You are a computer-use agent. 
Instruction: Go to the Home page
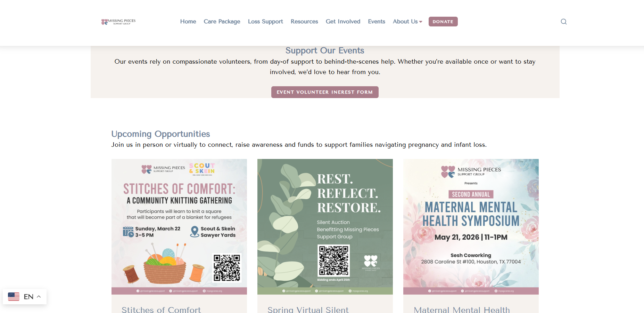[188, 22]
